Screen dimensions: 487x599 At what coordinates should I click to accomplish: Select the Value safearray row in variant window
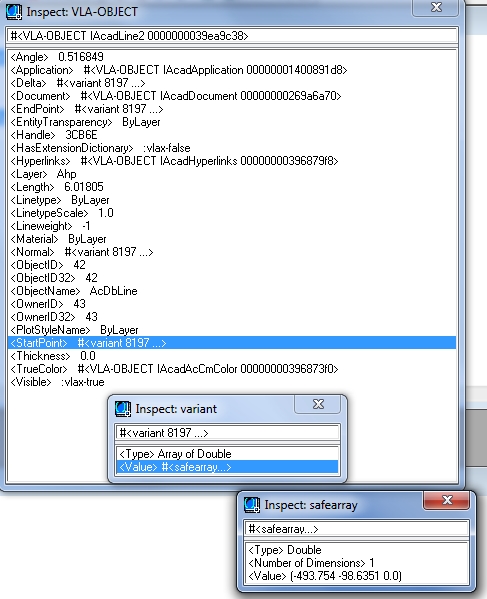click(x=227, y=467)
